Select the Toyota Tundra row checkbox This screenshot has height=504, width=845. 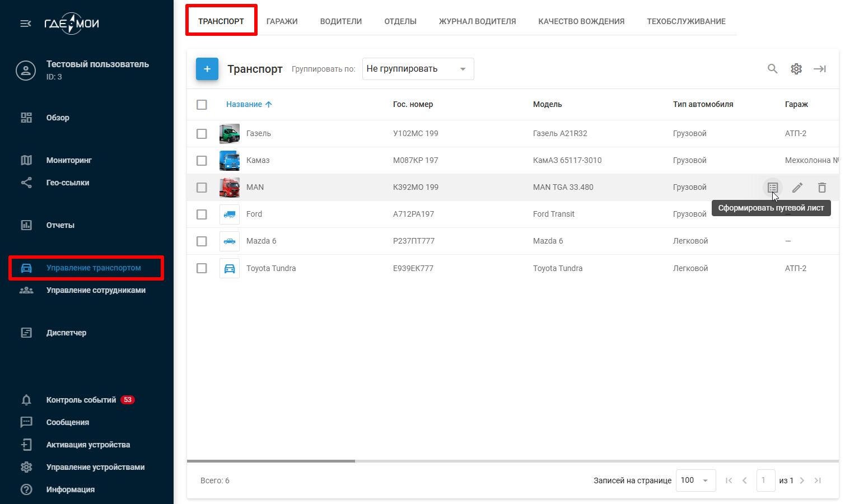click(x=202, y=268)
